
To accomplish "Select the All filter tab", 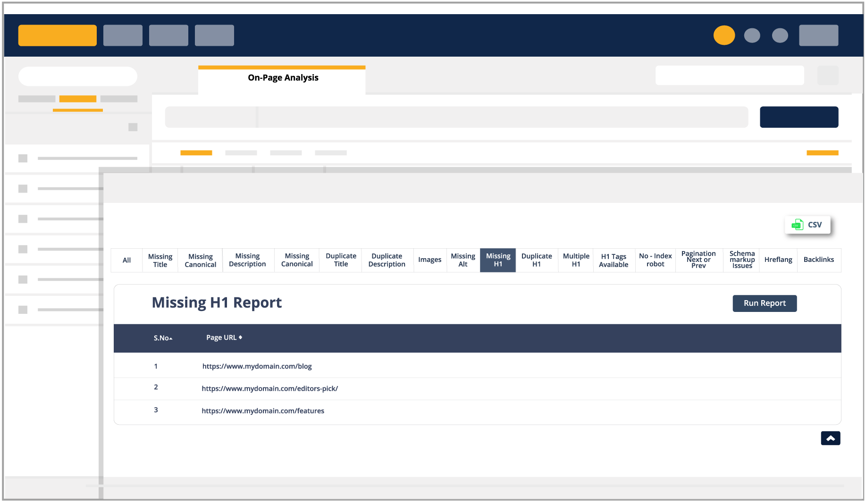I will pyautogui.click(x=126, y=260).
